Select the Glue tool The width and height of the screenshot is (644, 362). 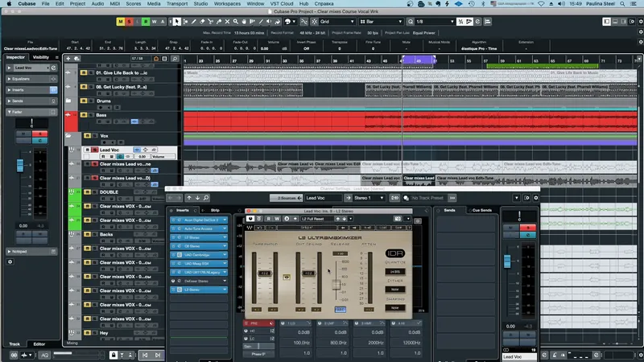point(219,22)
